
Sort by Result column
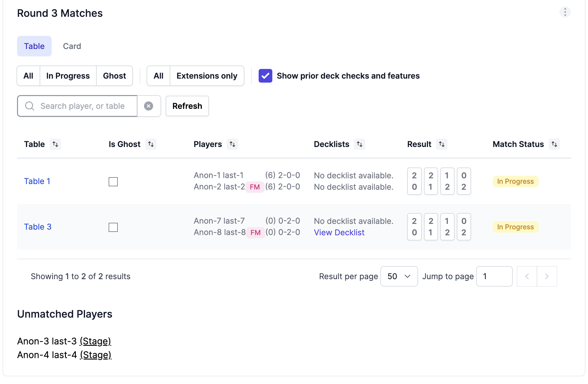click(x=442, y=144)
